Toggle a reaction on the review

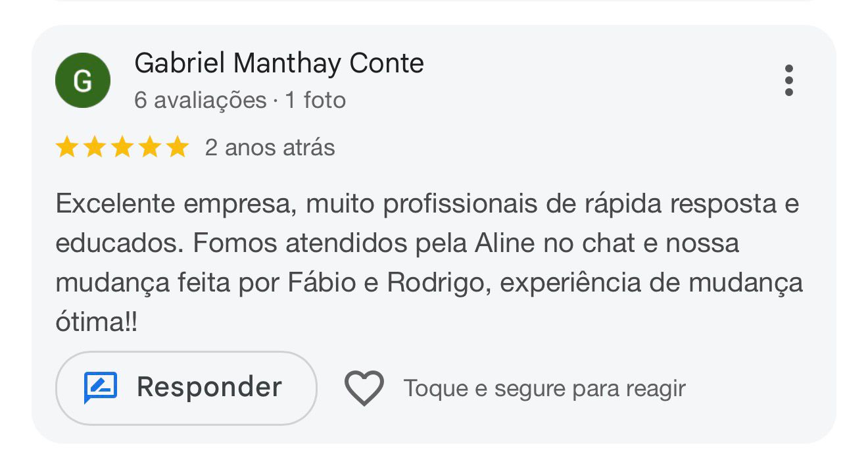pyautogui.click(x=364, y=387)
